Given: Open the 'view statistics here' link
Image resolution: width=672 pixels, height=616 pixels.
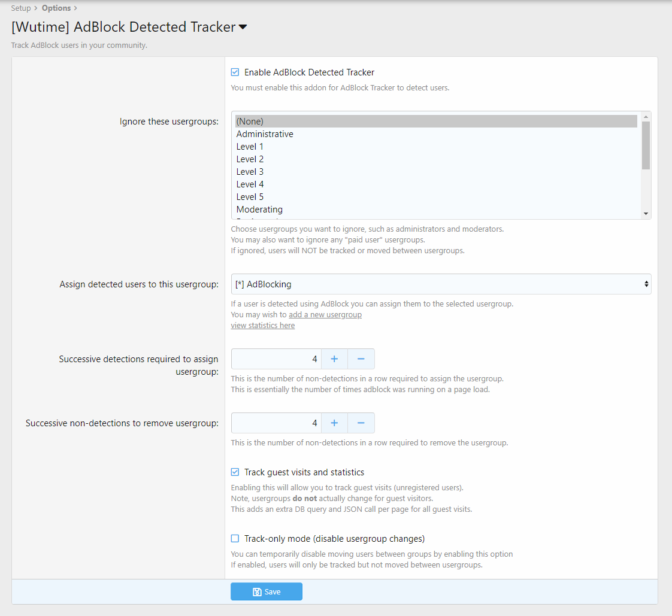Looking at the screenshot, I should [x=263, y=326].
